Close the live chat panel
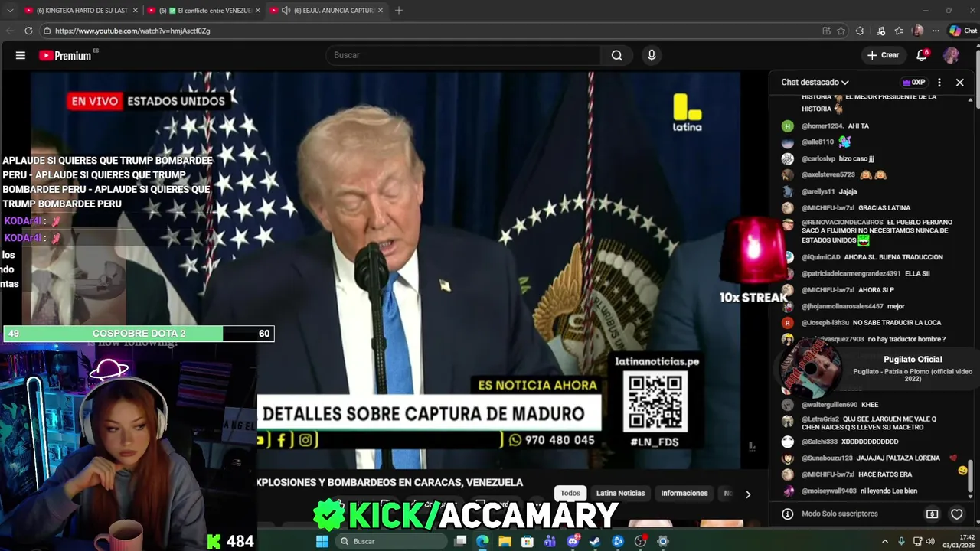This screenshot has height=551, width=980. point(959,82)
